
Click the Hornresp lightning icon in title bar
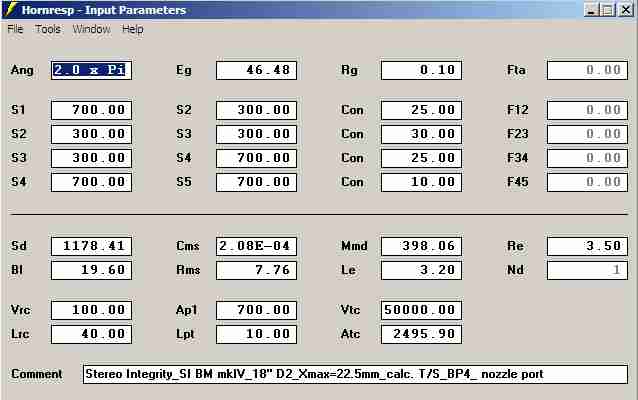click(x=11, y=9)
